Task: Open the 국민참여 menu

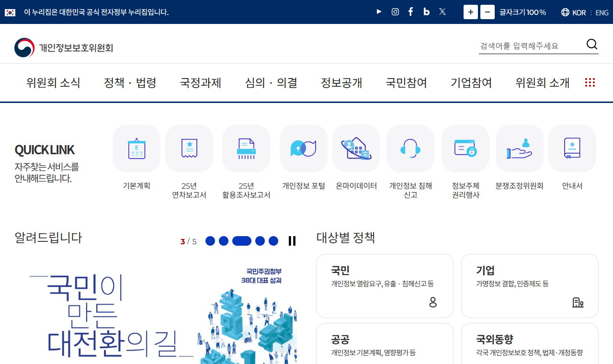Action: (x=407, y=83)
